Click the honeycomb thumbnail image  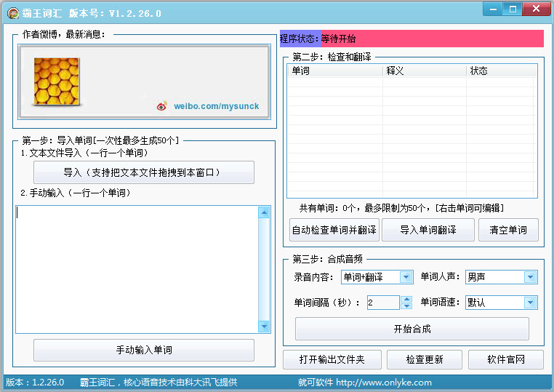click(x=57, y=81)
